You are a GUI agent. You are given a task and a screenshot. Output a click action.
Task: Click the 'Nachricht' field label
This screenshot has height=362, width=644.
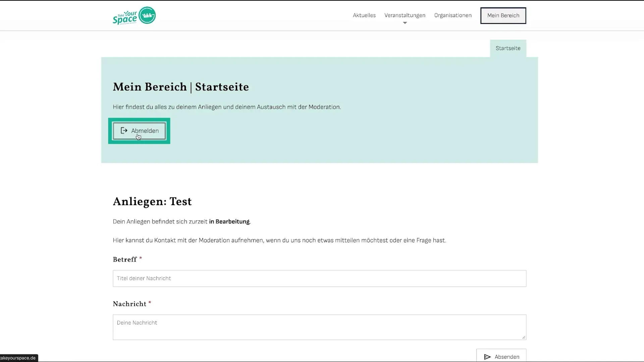pos(129,304)
